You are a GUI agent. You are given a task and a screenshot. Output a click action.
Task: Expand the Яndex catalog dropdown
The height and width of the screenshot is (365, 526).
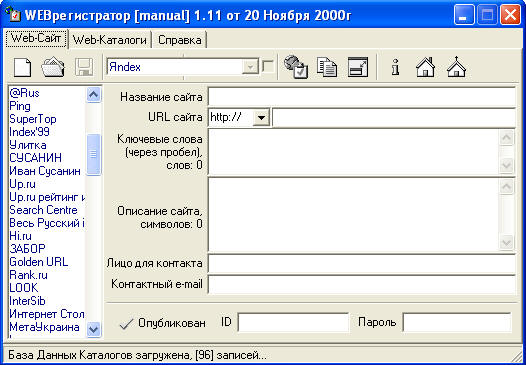coord(250,67)
